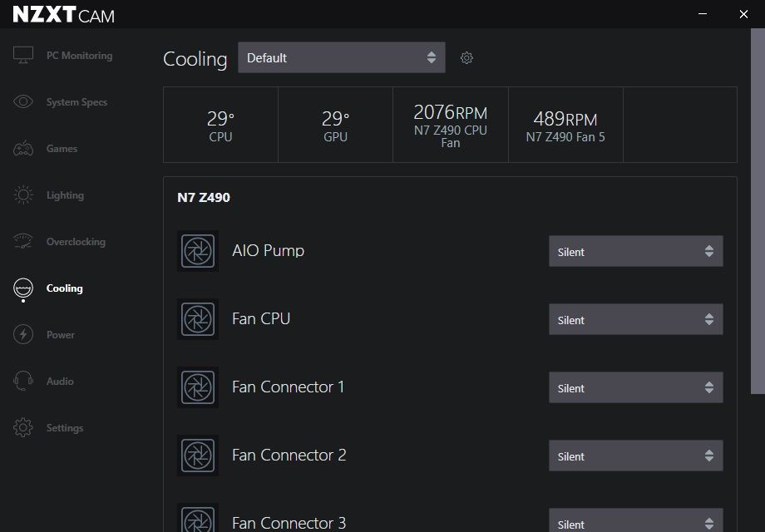Open Fan Connector 1 mode dropdown
Screen dimensions: 765x532
pos(636,387)
